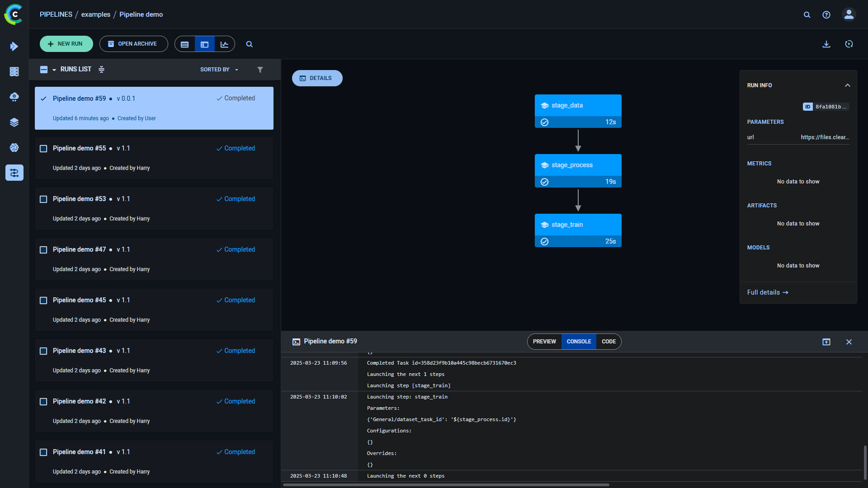Click the expand console panel icon
This screenshot has height=488, width=868.
[826, 342]
